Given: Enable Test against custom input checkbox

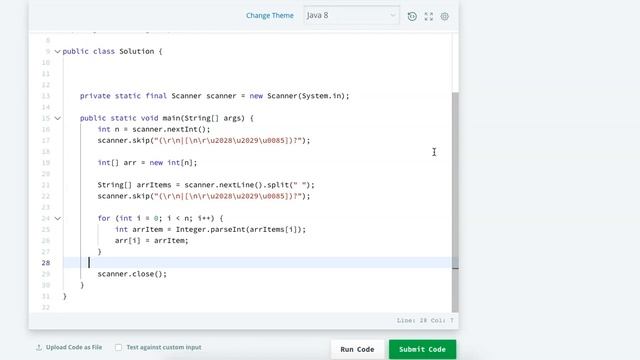Looking at the screenshot, I should click(x=118, y=347).
